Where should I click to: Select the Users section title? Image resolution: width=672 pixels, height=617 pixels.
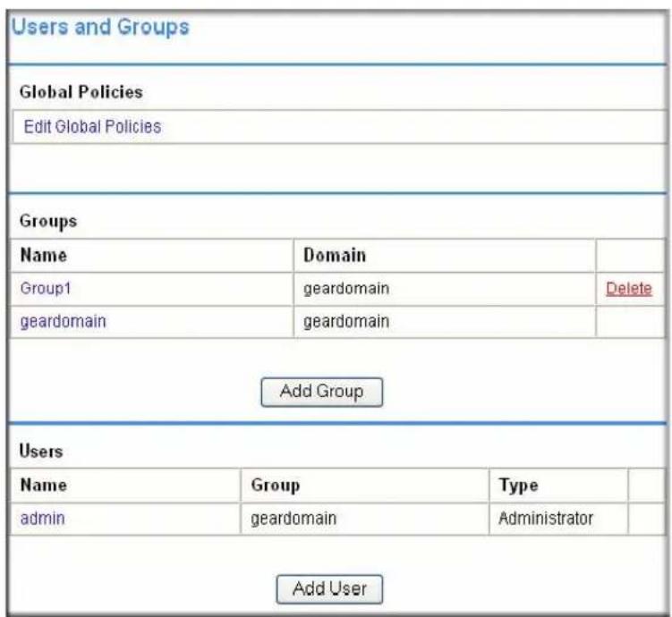pos(41,452)
